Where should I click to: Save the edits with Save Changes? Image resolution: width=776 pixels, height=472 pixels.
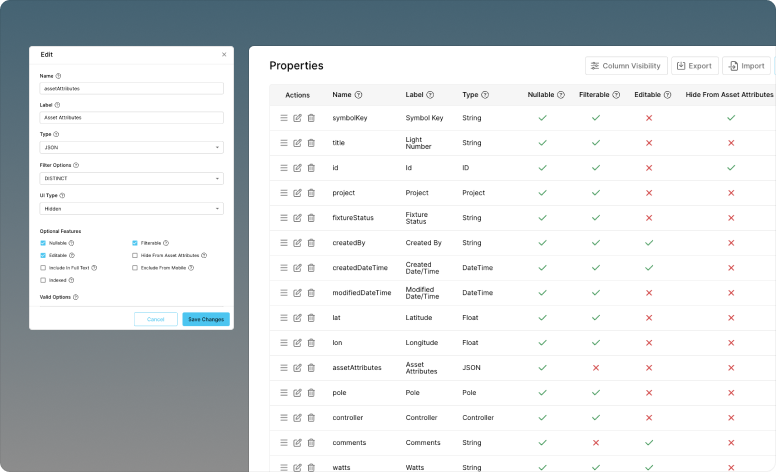(x=206, y=319)
